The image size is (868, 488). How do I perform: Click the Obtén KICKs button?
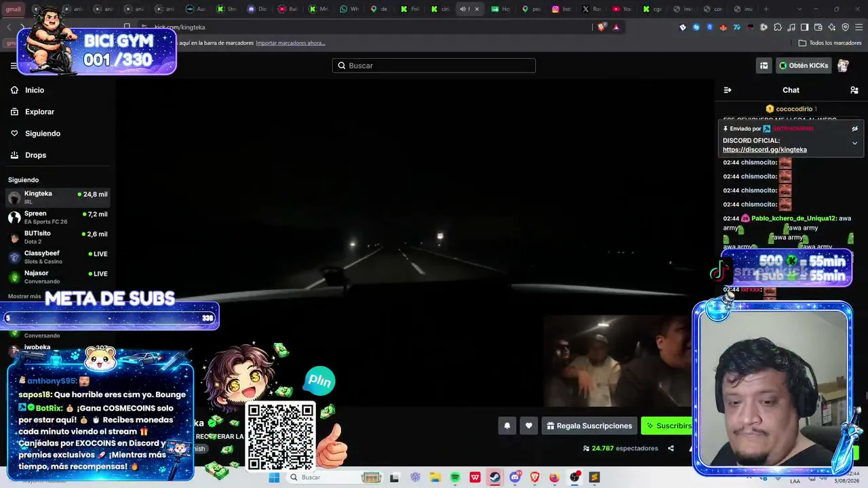(x=804, y=66)
